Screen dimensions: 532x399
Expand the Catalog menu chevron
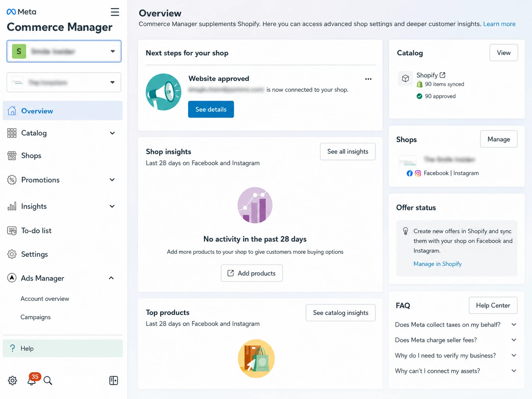(112, 133)
